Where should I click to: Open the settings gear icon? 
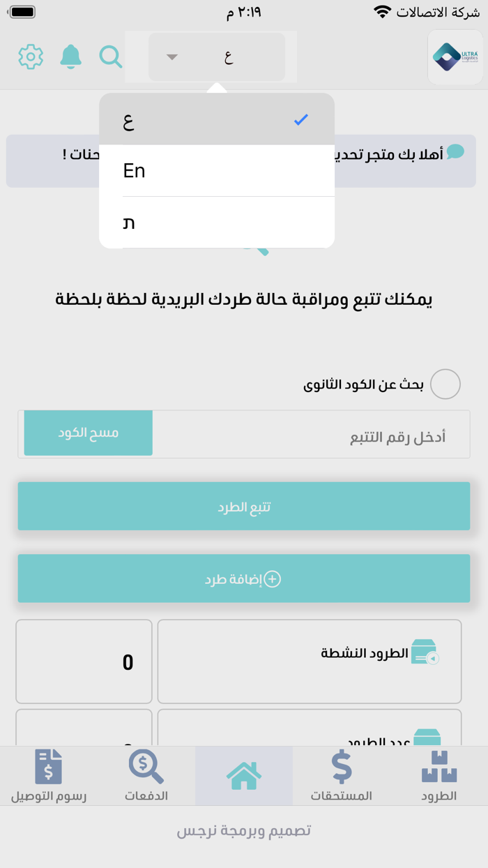(31, 57)
